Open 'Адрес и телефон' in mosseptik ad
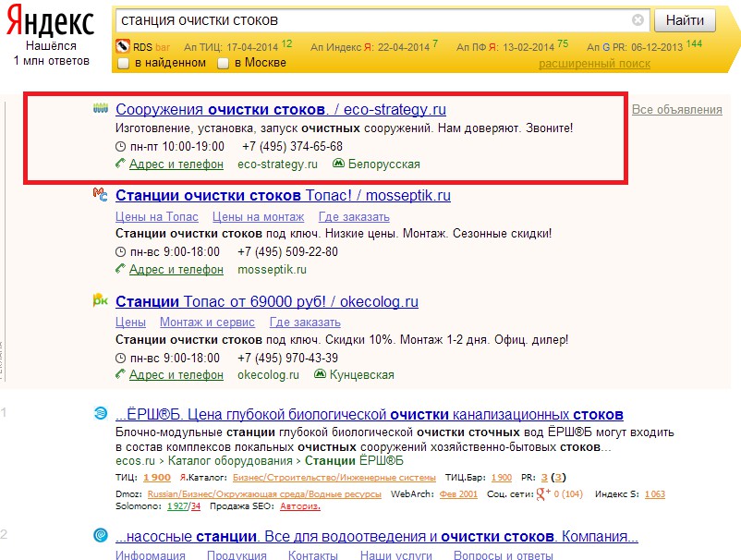The height and width of the screenshot is (560, 741). click(x=176, y=269)
